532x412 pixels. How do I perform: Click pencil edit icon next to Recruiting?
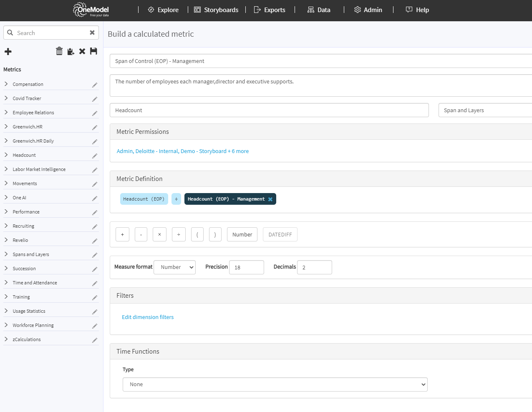(x=95, y=226)
